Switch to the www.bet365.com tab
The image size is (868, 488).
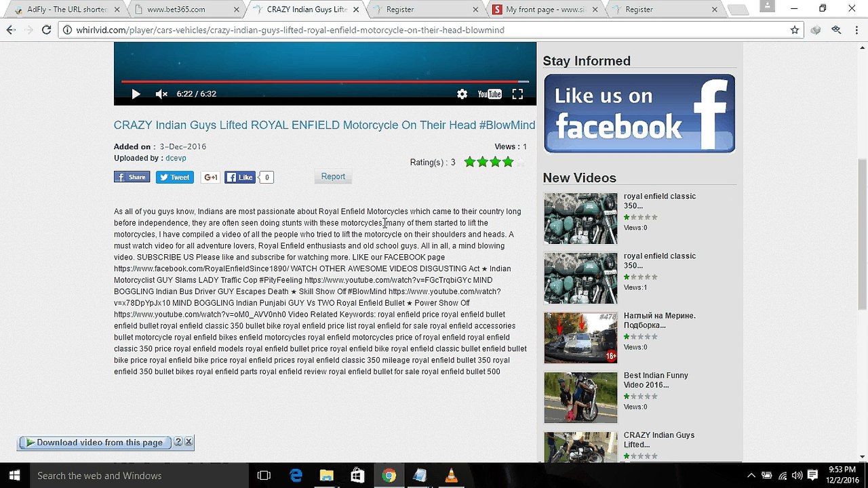pos(183,9)
